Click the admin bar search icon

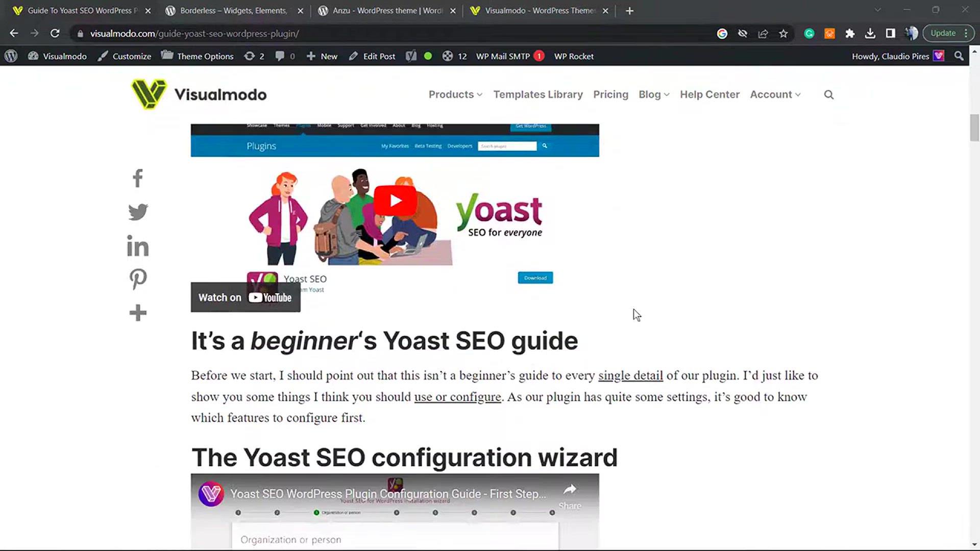[959, 56]
